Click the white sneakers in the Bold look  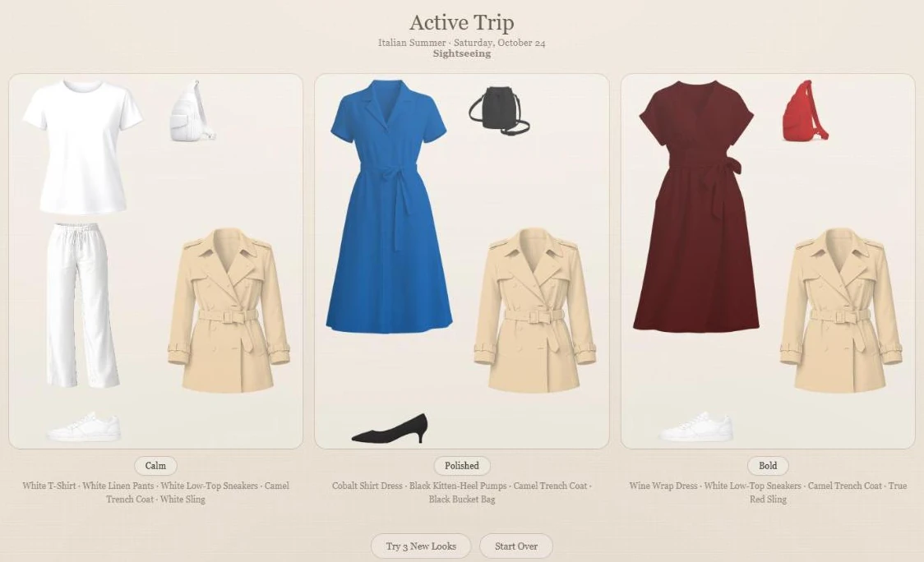696,426
